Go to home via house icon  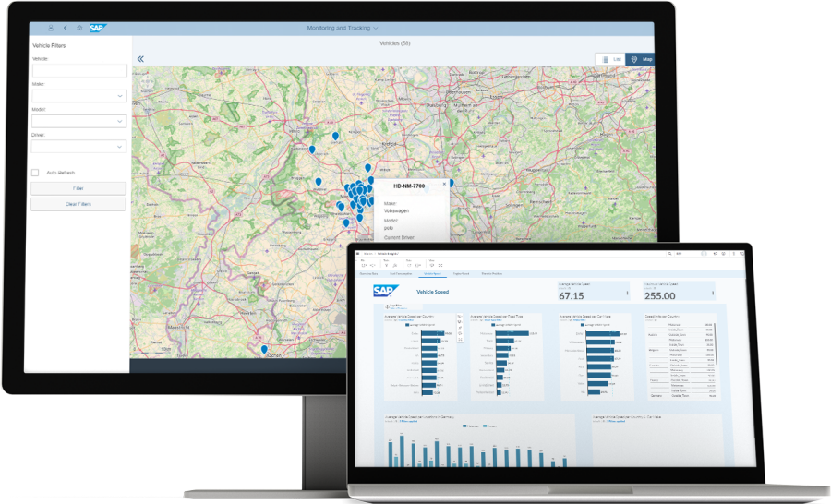coord(79,28)
